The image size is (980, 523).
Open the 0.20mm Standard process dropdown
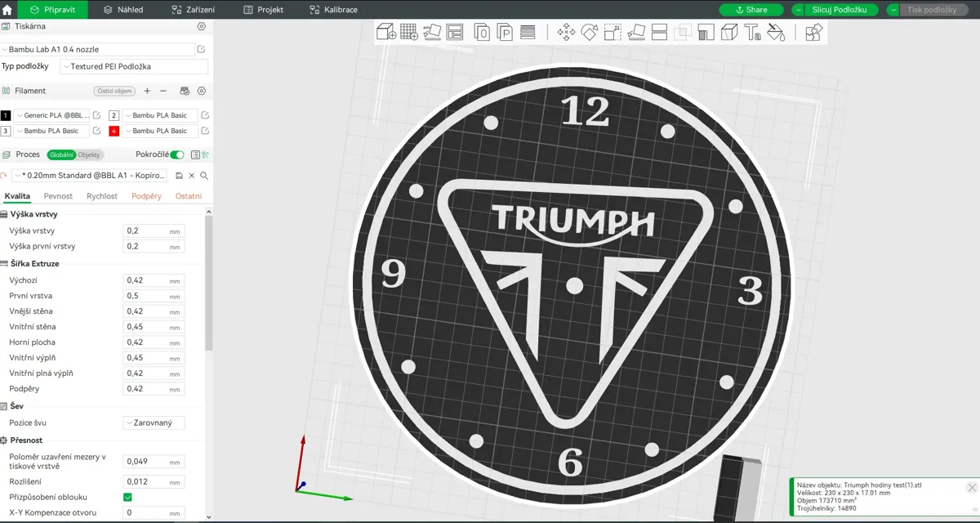[90, 176]
